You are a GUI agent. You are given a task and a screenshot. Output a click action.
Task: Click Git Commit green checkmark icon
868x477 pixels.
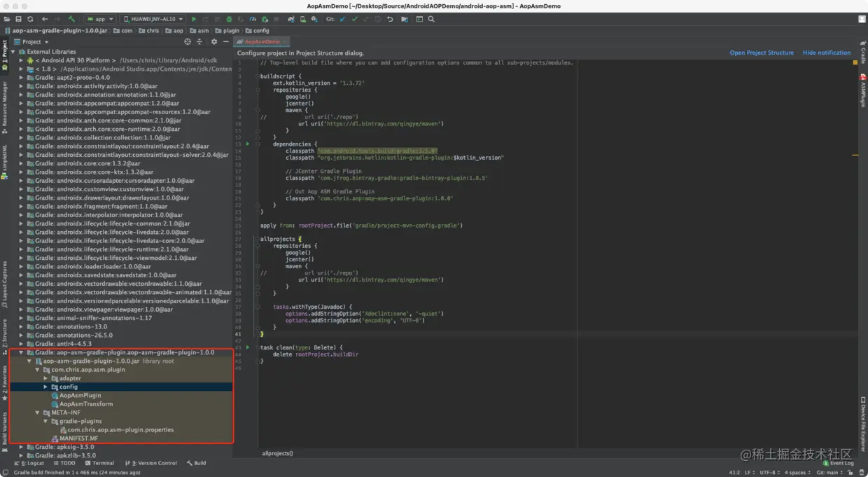click(354, 19)
